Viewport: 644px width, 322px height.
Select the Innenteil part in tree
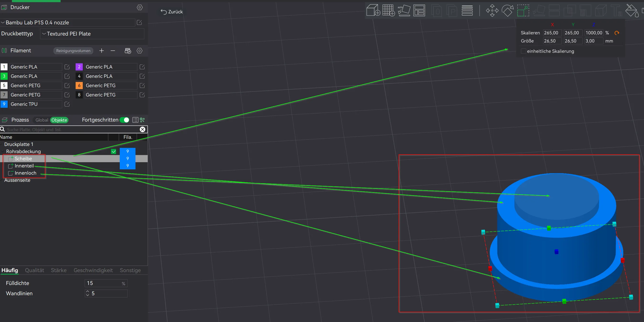tap(24, 166)
